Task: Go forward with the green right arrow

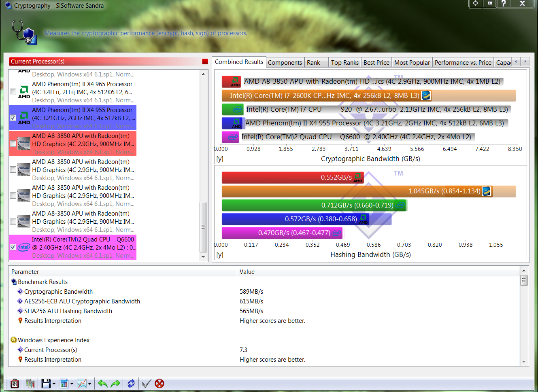Action: 116,384
